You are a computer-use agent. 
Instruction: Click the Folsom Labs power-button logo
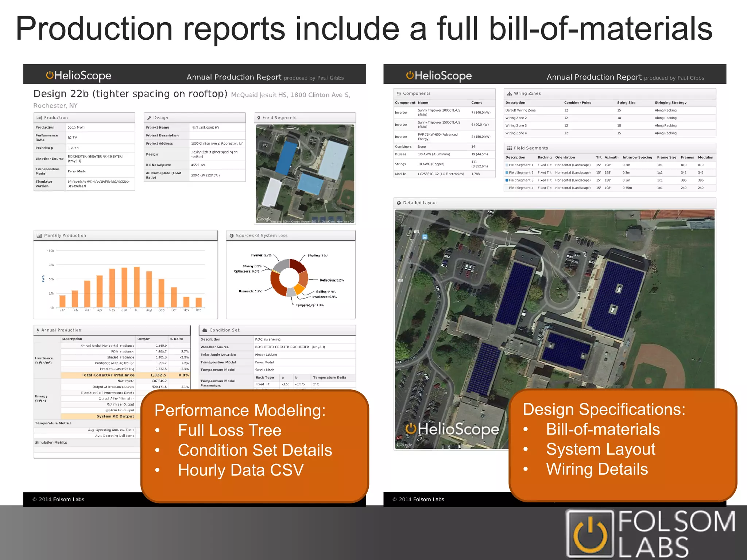(x=590, y=534)
